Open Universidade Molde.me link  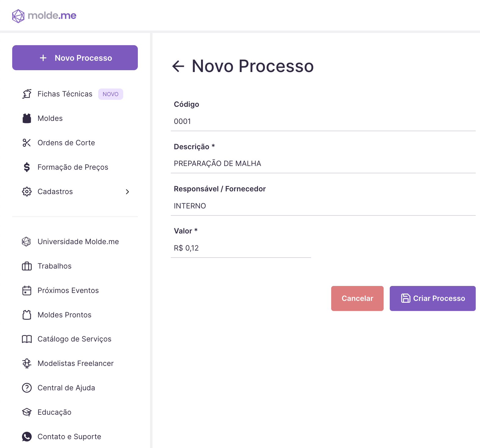[x=78, y=242]
